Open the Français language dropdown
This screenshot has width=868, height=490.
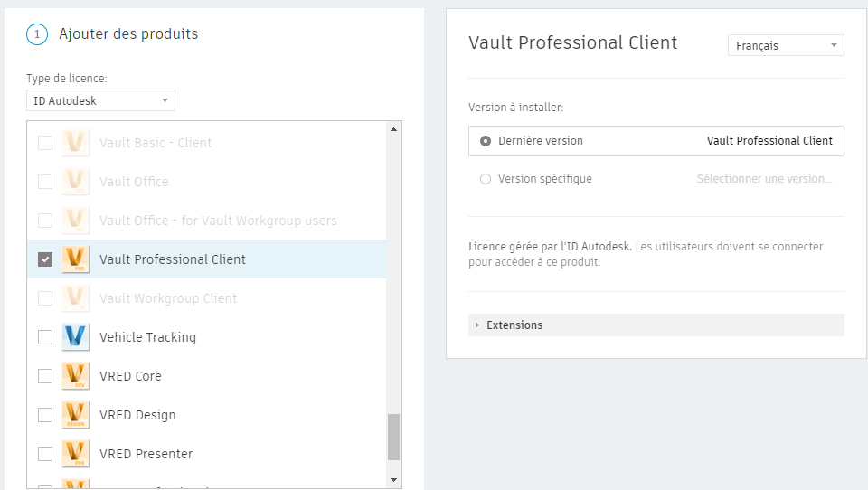point(785,45)
